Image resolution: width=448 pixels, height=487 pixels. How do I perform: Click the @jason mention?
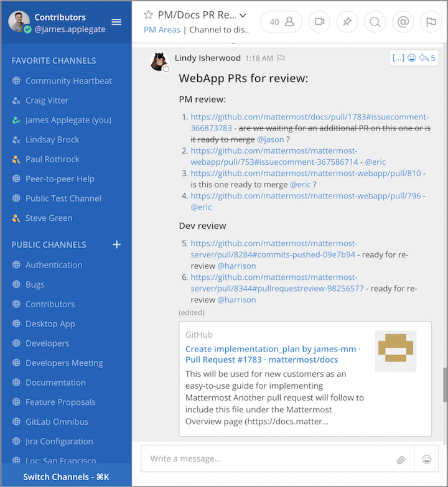coord(270,139)
